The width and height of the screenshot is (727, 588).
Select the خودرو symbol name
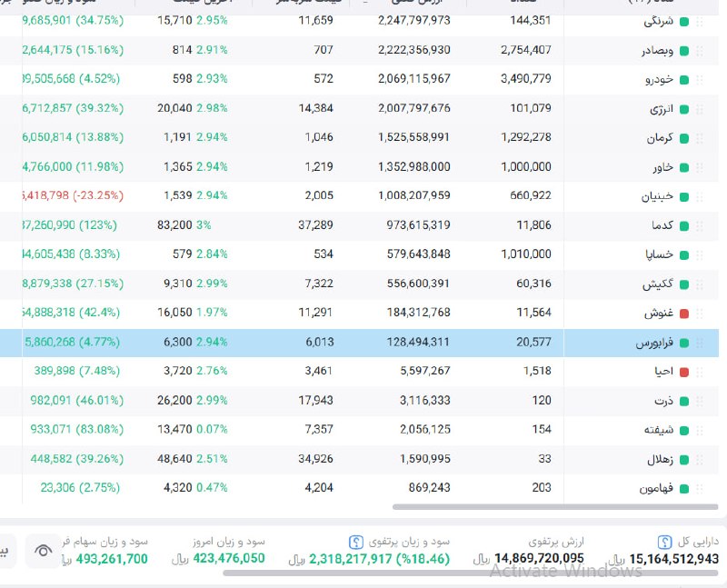pos(659,80)
